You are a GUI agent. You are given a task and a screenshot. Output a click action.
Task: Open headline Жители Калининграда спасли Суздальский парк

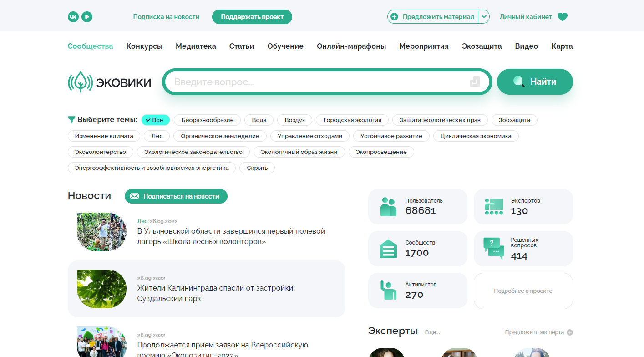point(215,293)
